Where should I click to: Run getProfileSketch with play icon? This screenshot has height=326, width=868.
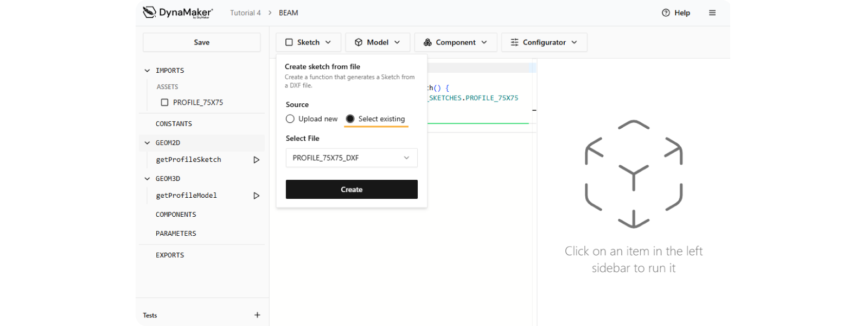(x=257, y=160)
